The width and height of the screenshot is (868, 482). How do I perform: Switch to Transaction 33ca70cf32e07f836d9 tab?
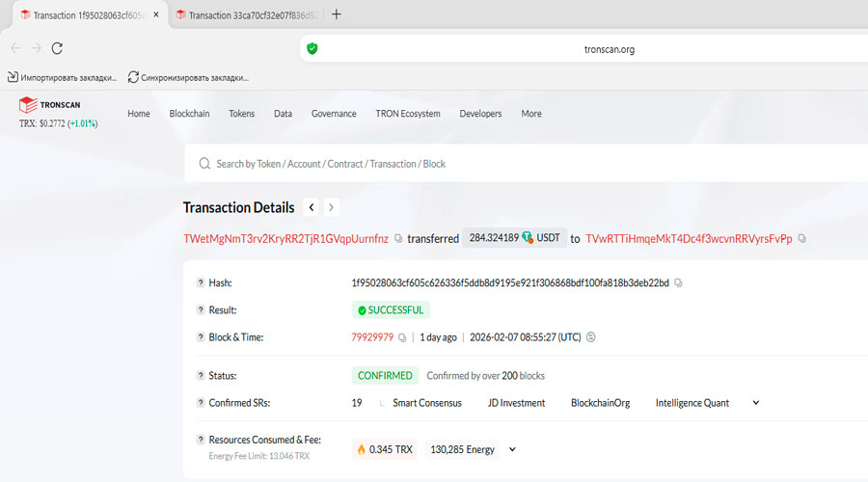[247, 14]
